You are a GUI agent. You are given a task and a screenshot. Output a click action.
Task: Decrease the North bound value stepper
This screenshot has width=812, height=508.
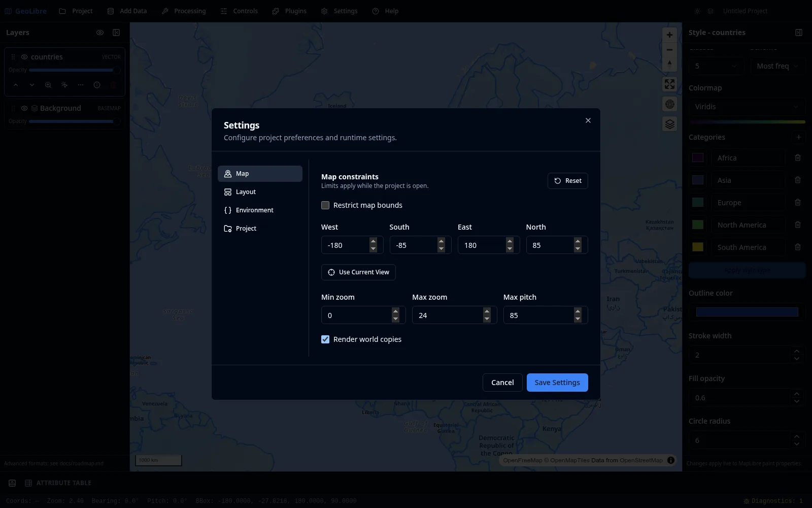[578, 249]
